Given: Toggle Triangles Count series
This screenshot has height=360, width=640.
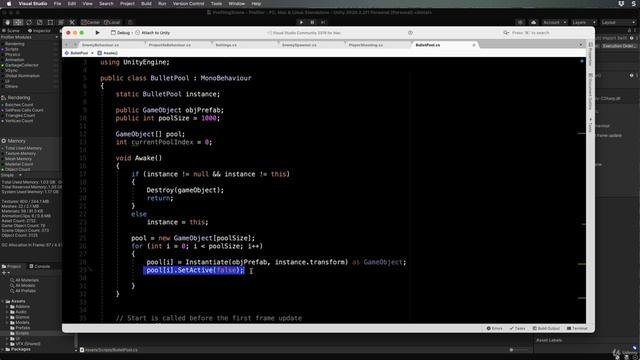Looking at the screenshot, I should coord(20,116).
